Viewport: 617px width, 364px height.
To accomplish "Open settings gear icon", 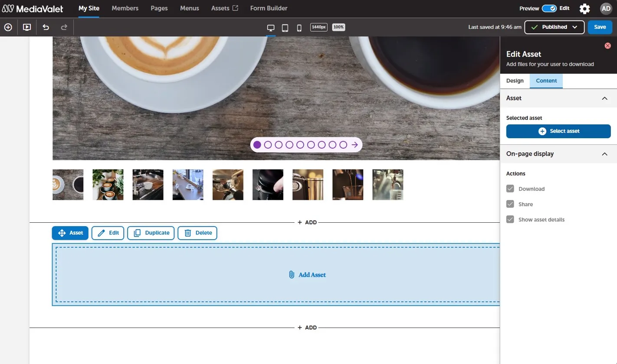I will pyautogui.click(x=585, y=9).
